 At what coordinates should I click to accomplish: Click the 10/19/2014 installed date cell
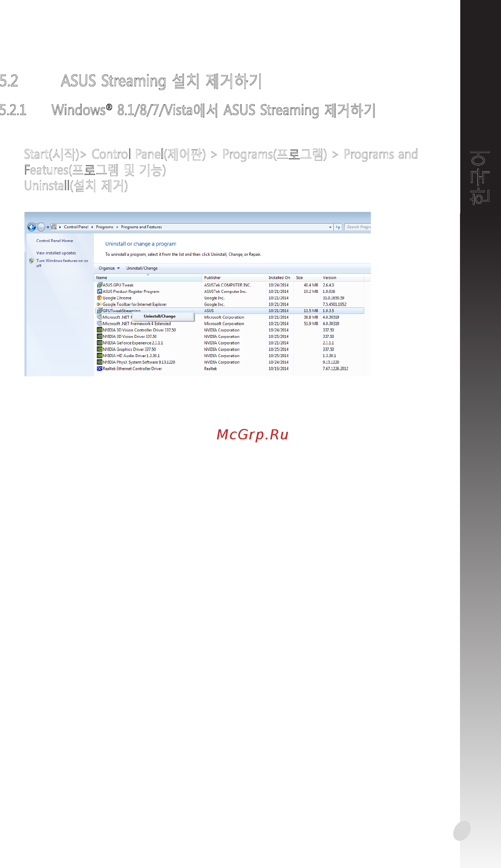pyautogui.click(x=279, y=369)
